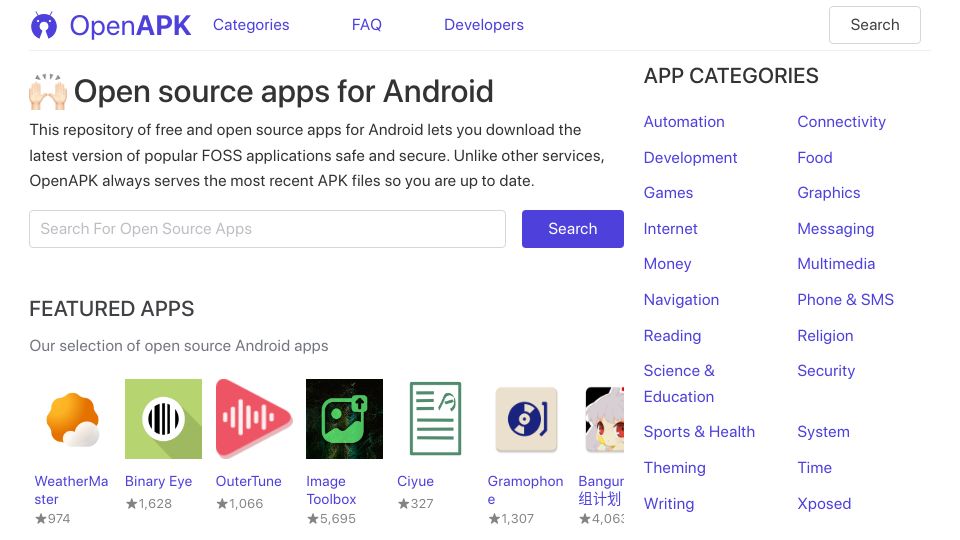Open the Ciyue text link
Image resolution: width=960 pixels, height=540 pixels.
point(415,481)
